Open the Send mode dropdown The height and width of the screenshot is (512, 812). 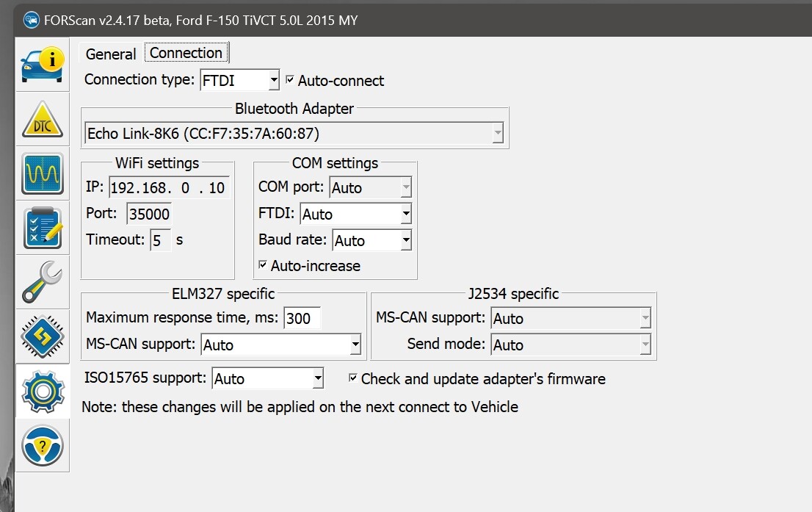[x=570, y=345]
